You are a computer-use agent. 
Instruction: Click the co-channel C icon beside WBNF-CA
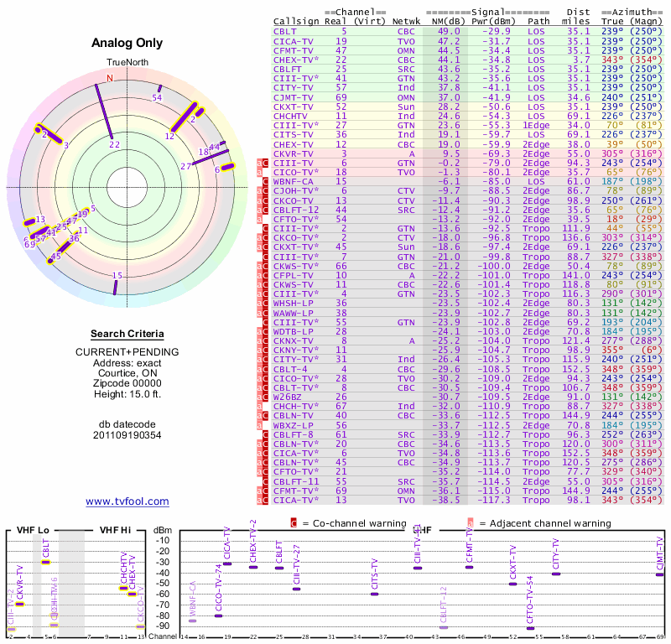(265, 181)
